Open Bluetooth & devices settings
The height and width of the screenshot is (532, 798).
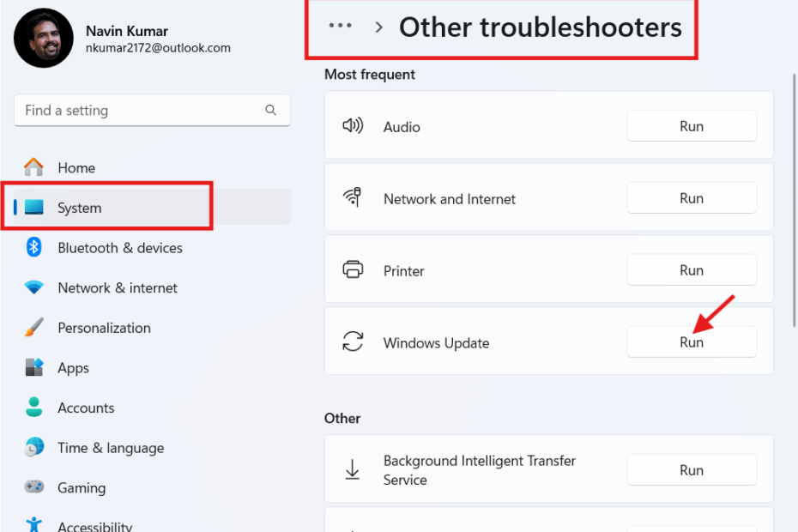(x=152, y=247)
